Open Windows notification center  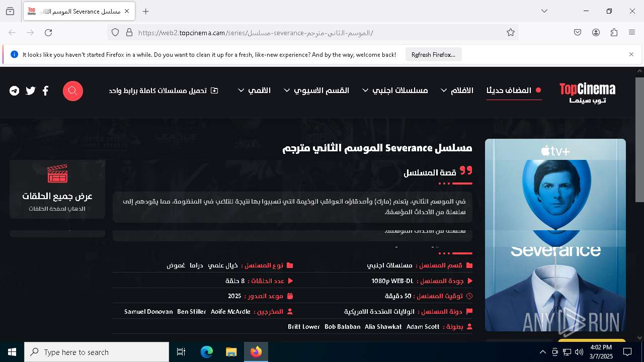pos(627,352)
